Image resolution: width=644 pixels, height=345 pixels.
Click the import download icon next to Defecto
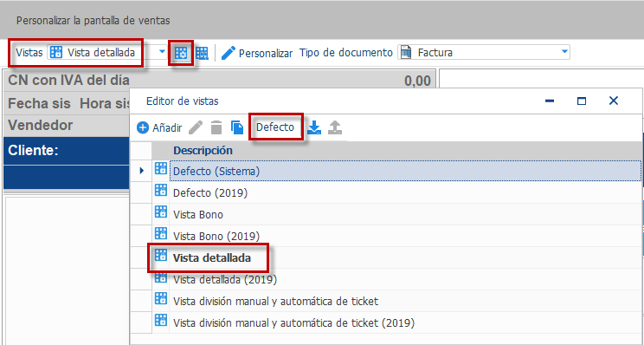[x=314, y=128]
